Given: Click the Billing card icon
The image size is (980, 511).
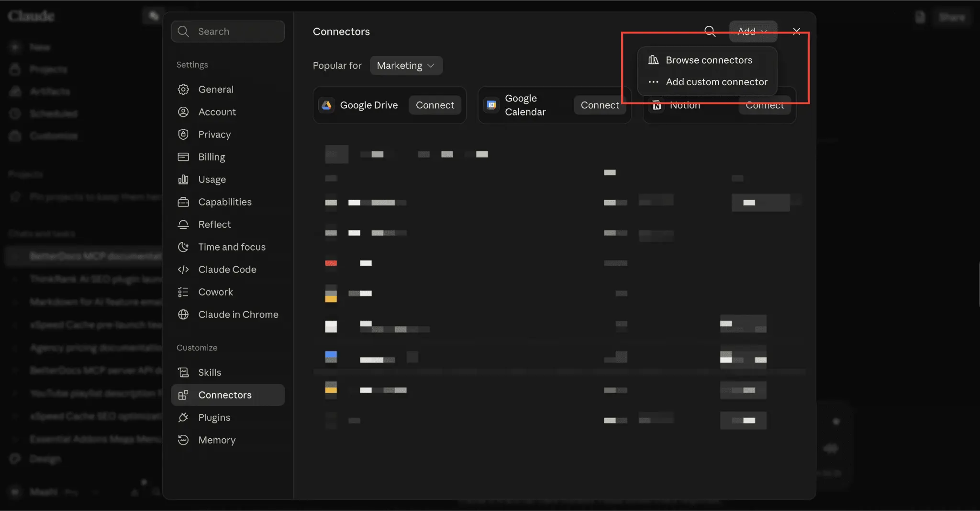Looking at the screenshot, I should click(183, 157).
